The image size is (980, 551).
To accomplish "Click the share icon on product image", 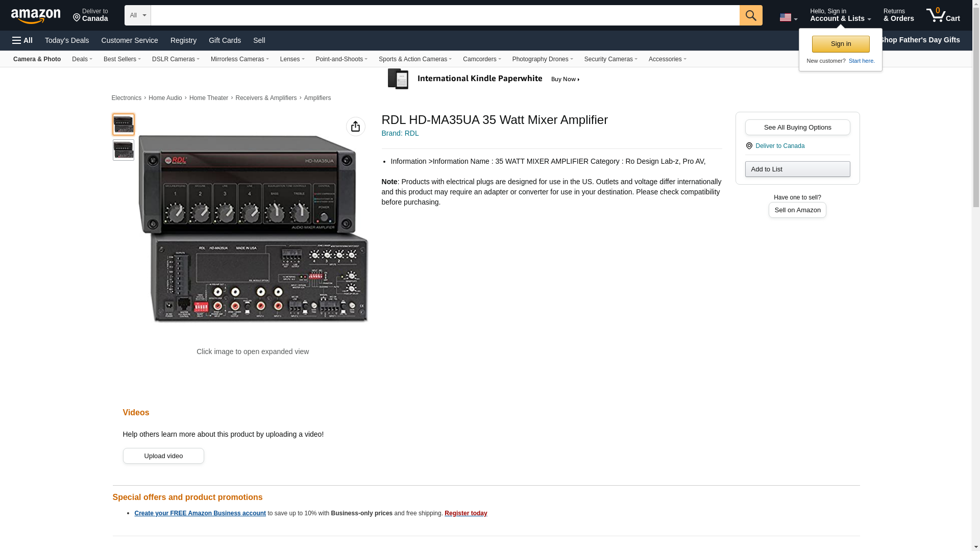I will pyautogui.click(x=355, y=127).
